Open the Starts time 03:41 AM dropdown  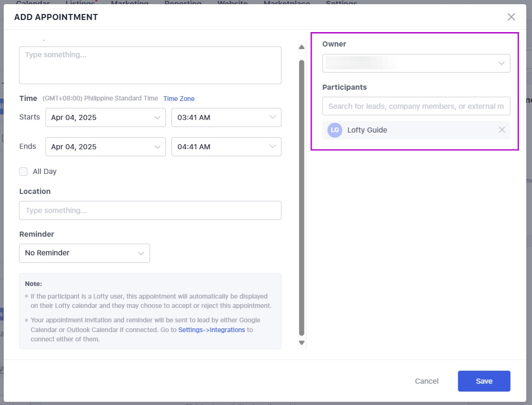[x=226, y=118]
